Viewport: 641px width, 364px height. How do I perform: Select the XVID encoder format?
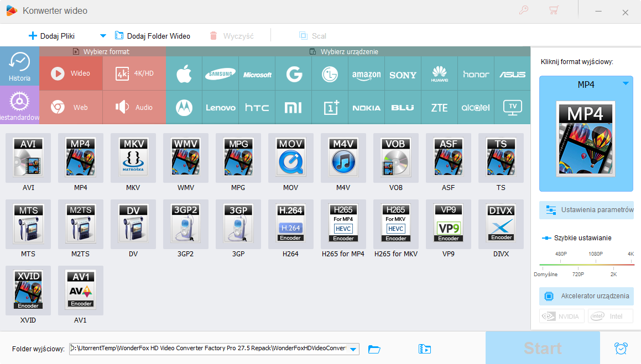point(28,291)
